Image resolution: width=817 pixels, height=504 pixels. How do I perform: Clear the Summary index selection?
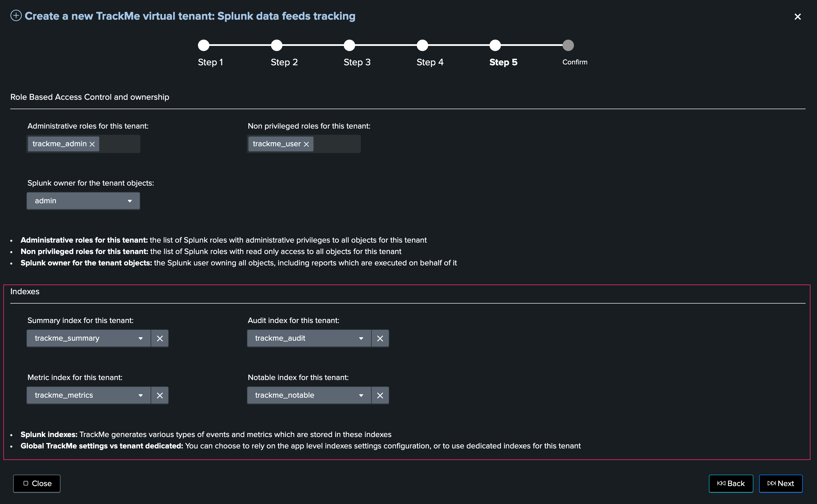(160, 338)
